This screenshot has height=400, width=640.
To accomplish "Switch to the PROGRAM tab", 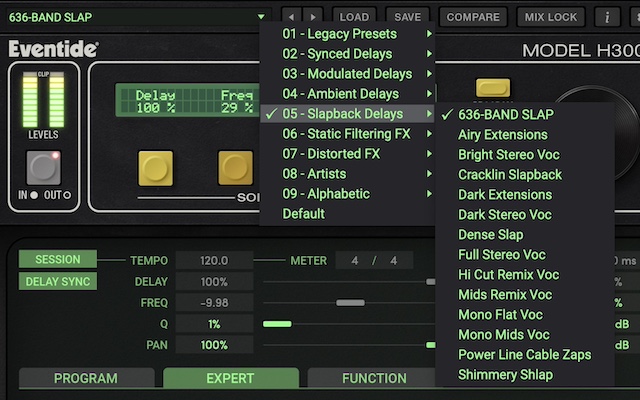I will (x=86, y=379).
